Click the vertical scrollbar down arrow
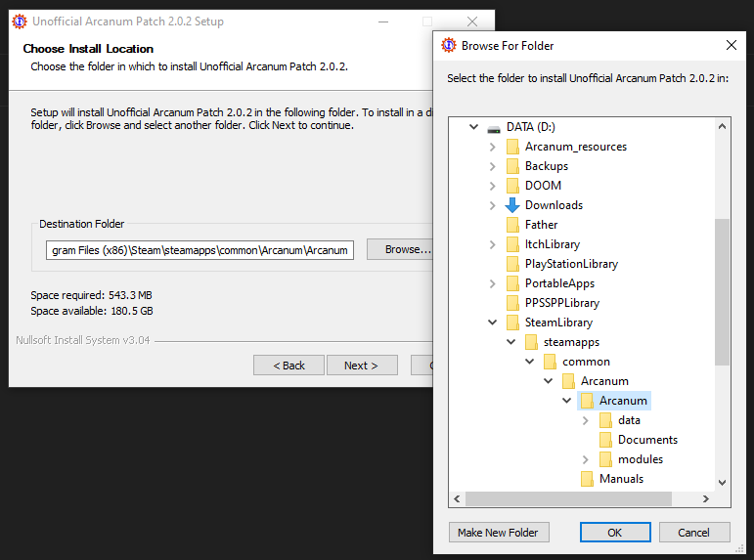754x560 pixels. (x=723, y=482)
